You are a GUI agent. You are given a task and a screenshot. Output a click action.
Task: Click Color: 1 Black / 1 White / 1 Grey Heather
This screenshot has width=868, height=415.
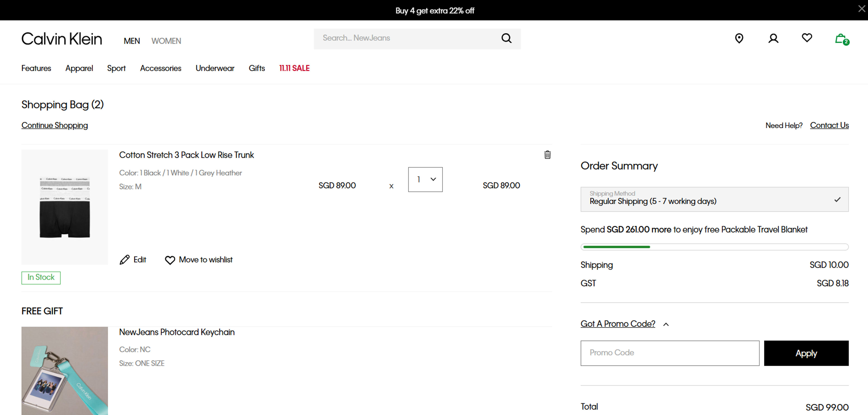(180, 173)
